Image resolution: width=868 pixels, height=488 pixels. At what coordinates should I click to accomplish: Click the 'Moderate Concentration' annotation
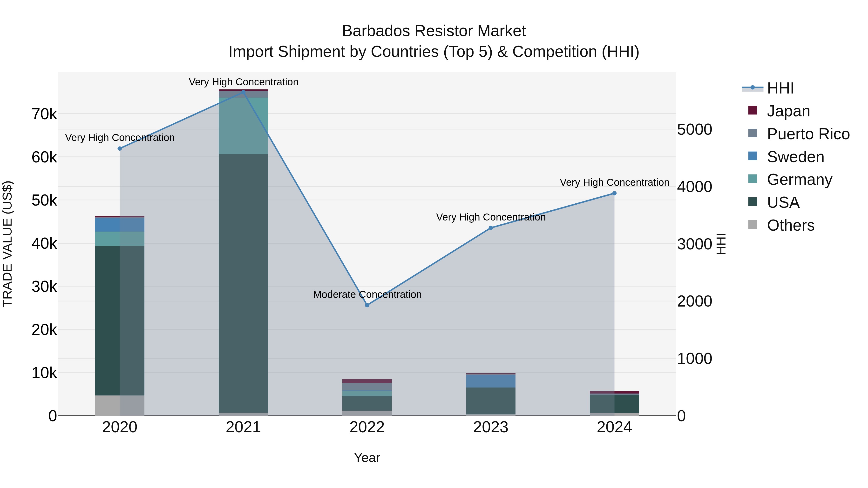[x=367, y=294]
